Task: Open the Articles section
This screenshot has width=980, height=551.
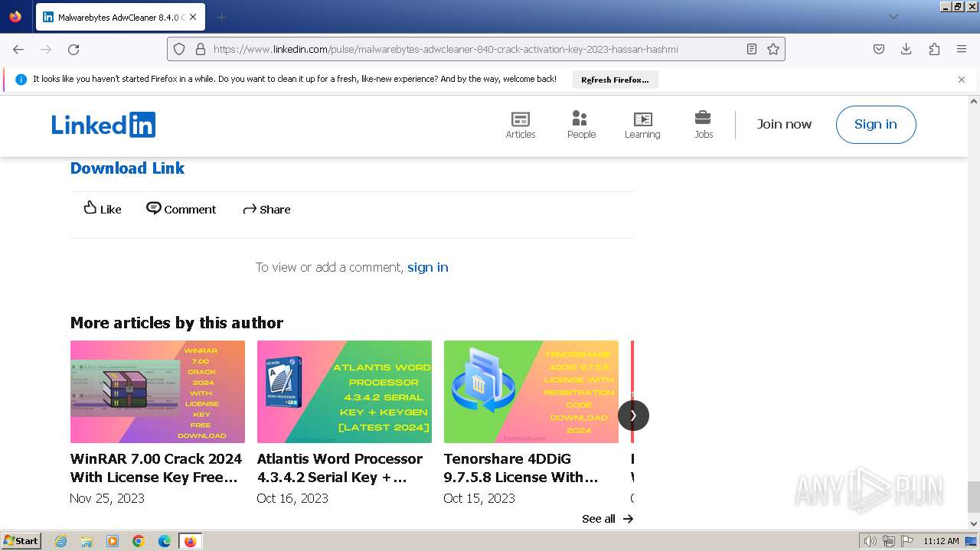Action: coord(521,125)
